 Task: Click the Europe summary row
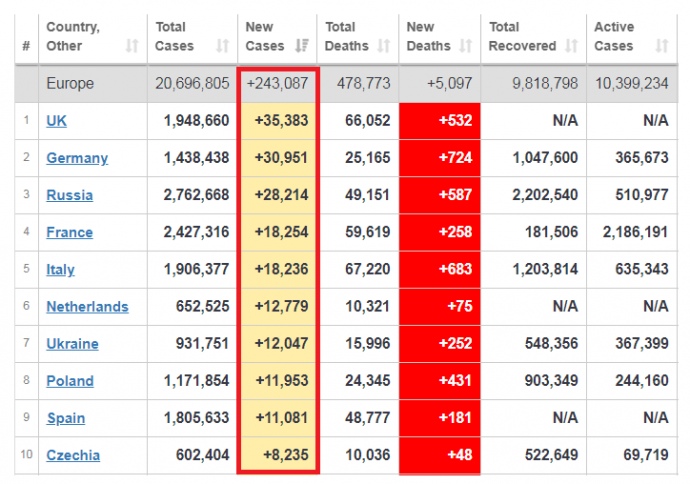tap(69, 84)
